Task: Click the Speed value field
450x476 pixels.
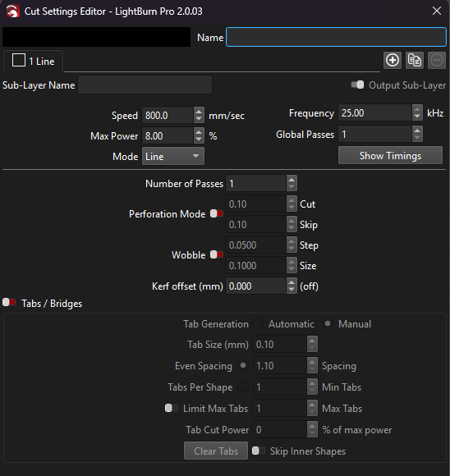Action: click(168, 116)
